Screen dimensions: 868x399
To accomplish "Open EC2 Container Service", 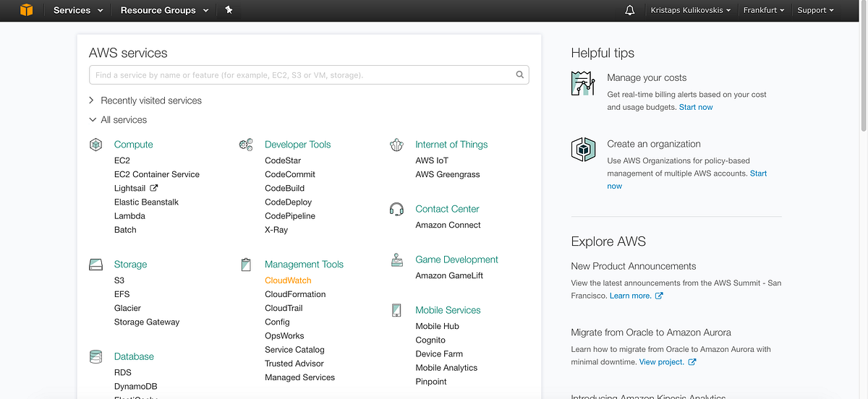I will [157, 174].
